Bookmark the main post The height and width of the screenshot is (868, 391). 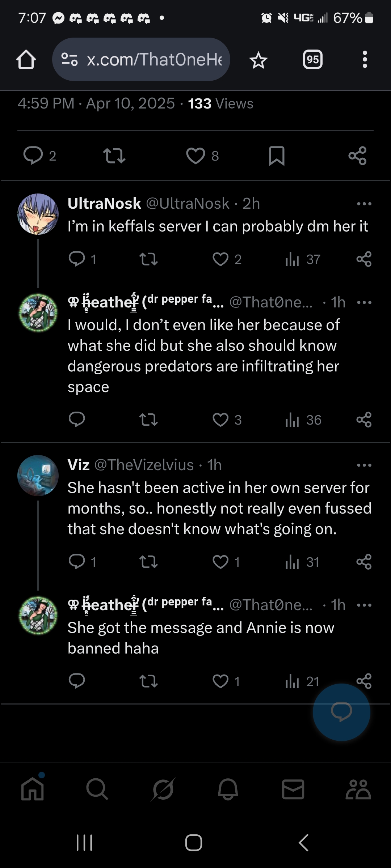coord(277,156)
